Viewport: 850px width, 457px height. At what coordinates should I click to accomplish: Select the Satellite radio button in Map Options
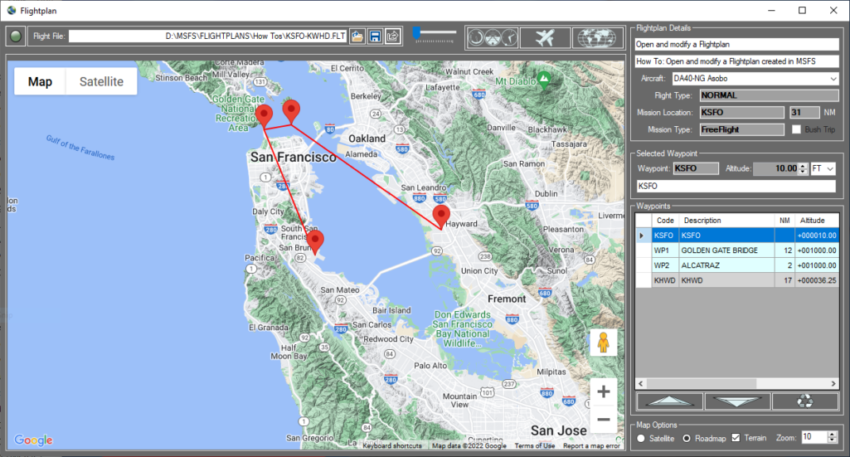pos(641,438)
